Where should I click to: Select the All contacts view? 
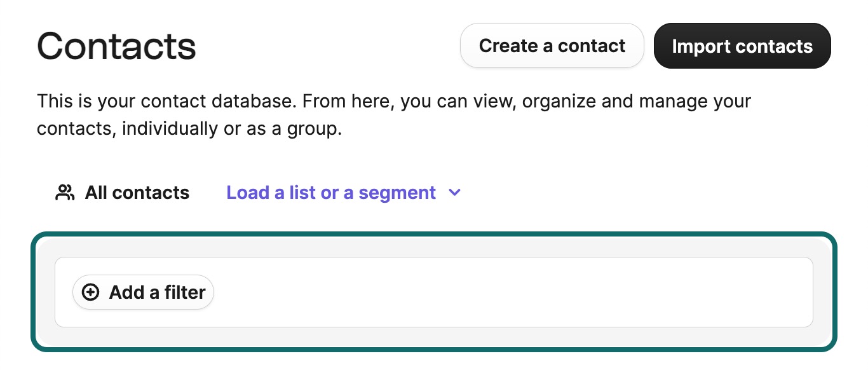point(137,192)
